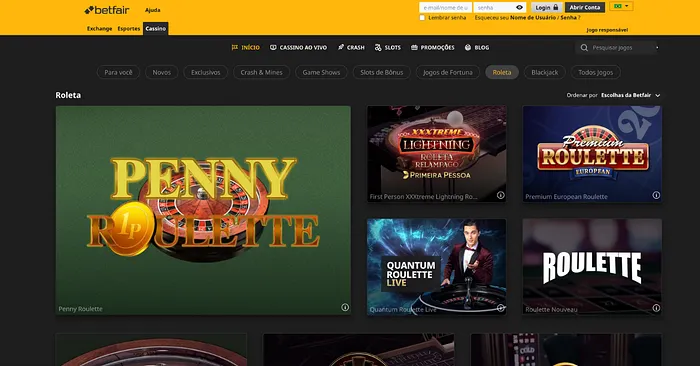The image size is (700, 366).
Task: Go to Início in casino menu
Action: (x=246, y=47)
